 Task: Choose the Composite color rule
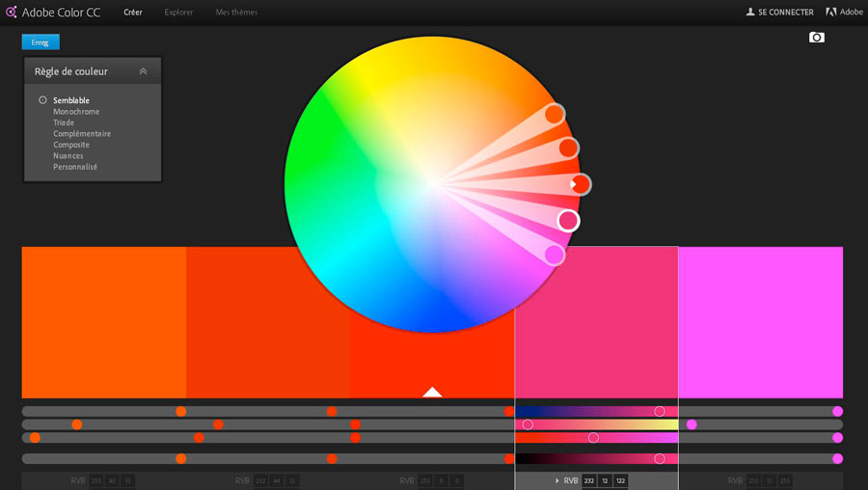70,145
